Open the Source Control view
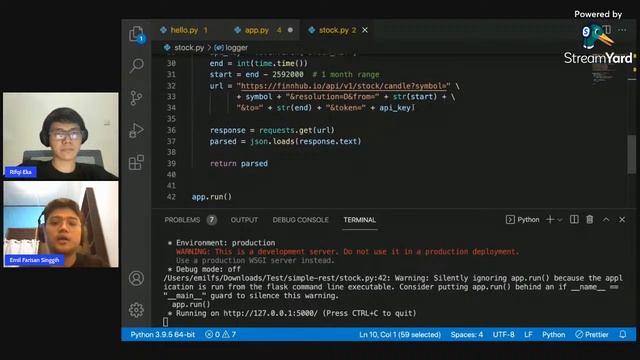Viewport: 640px width, 360px height. coord(136,98)
